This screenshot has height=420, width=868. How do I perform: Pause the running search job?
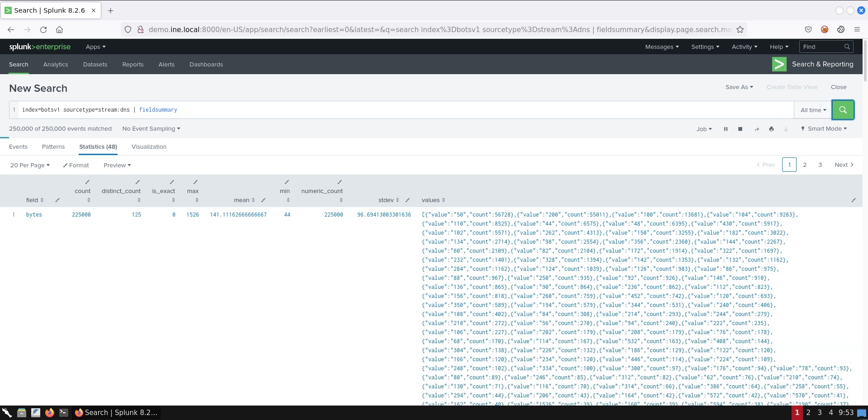(726, 129)
